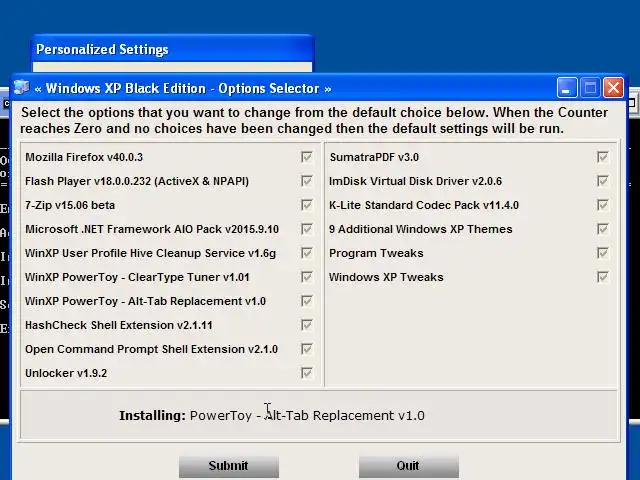Click the Flash Player v18.0.0.232 label
Viewport: 640px width, 480px height.
coord(137,181)
